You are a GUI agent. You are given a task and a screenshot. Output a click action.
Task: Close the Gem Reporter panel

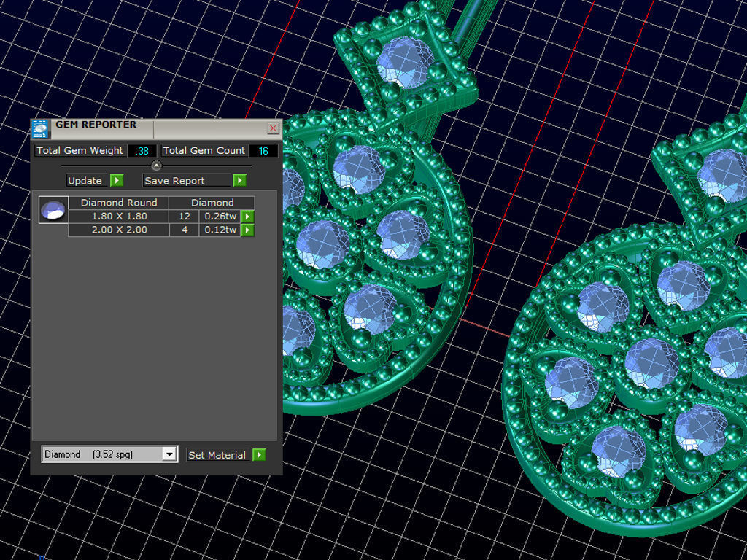(273, 128)
